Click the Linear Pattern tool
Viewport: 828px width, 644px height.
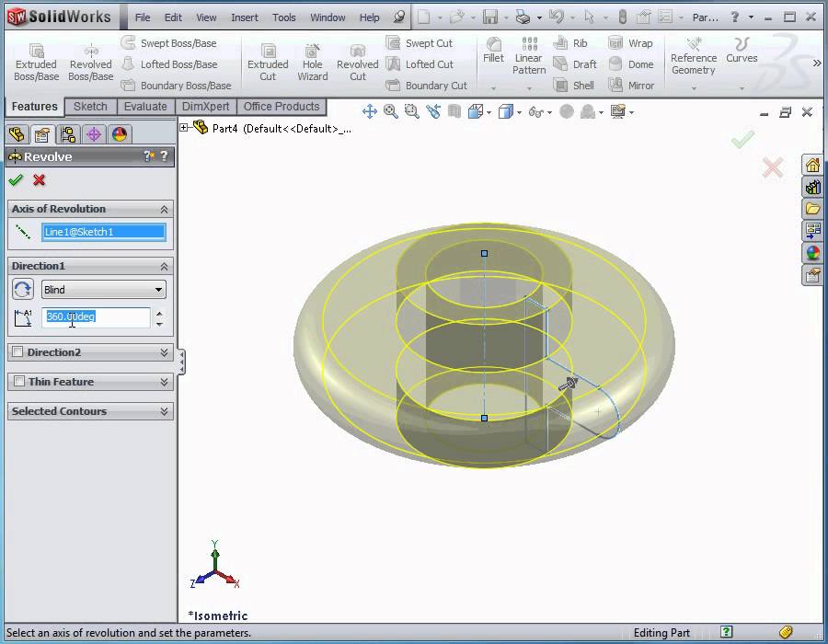pos(529,56)
